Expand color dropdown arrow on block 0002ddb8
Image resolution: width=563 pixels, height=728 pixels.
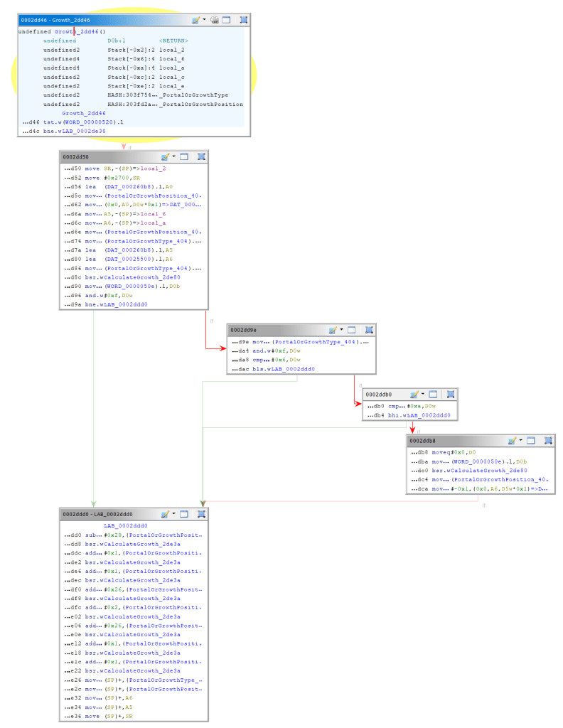tap(520, 441)
